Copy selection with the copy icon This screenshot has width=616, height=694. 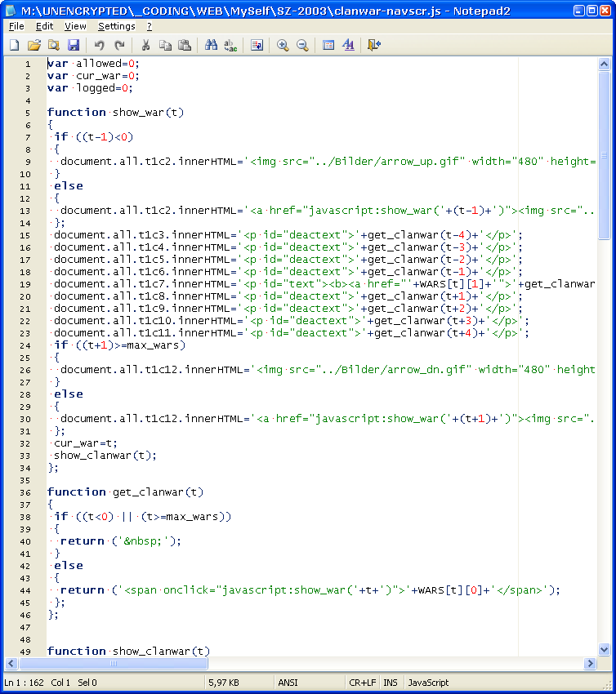click(165, 45)
